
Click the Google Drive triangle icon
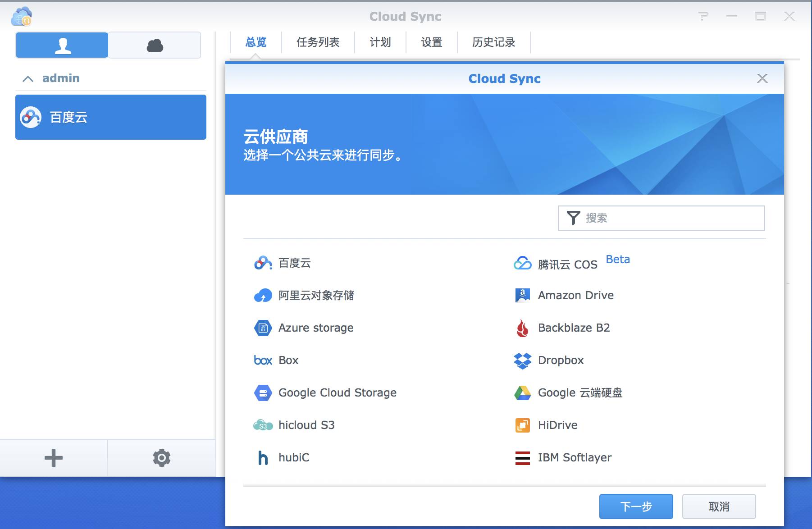523,392
